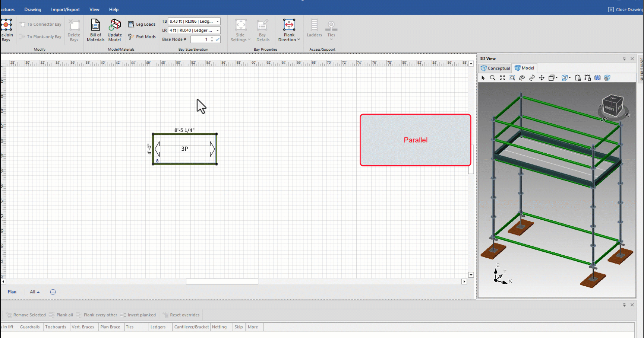Open the Plank Direction dropdown
The height and width of the screenshot is (338, 644).
[289, 40]
